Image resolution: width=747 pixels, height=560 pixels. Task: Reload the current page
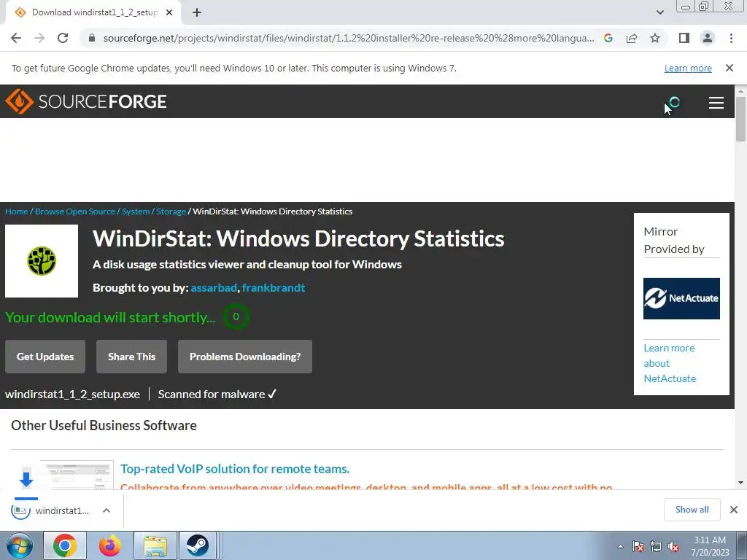(x=63, y=38)
